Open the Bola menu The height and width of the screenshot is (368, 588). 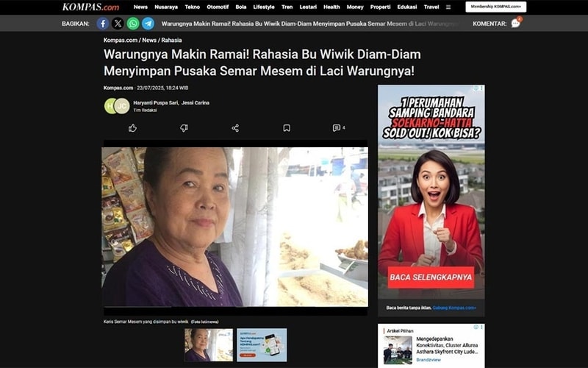tap(241, 7)
